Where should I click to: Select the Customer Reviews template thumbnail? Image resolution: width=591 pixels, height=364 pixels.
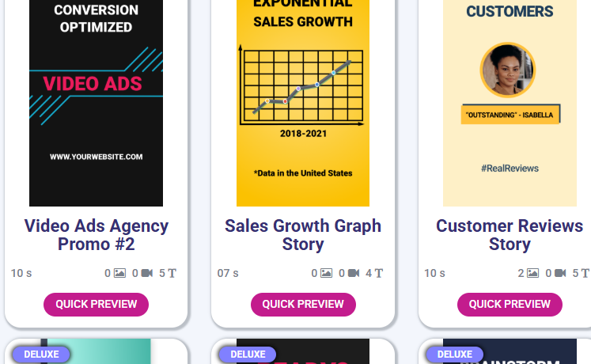pyautogui.click(x=510, y=103)
